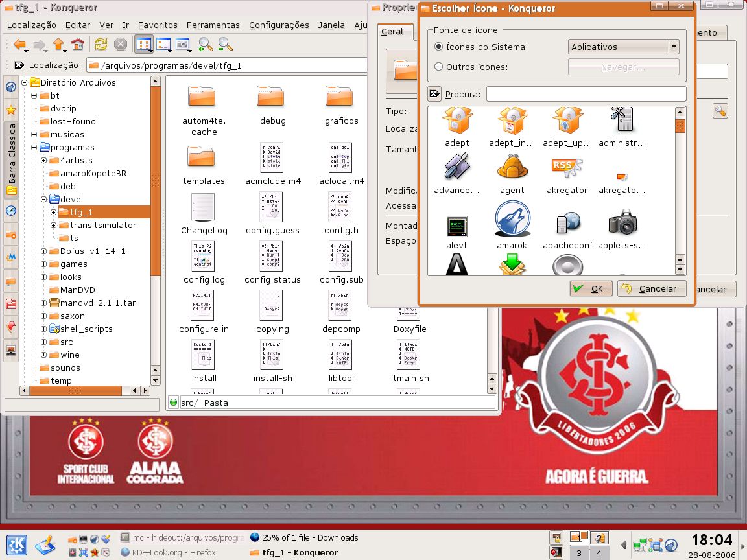Open the bookmarks star sidebar tab

[x=11, y=110]
